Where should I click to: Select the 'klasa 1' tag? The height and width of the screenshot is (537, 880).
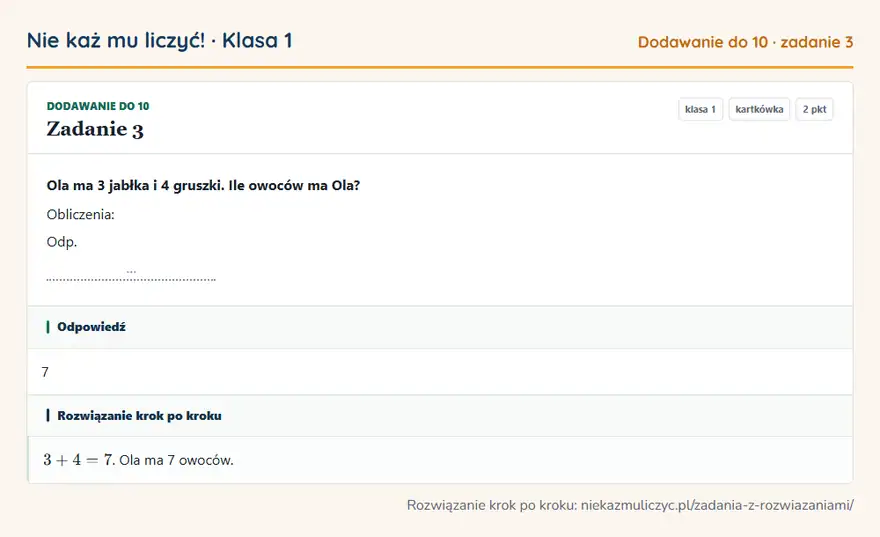(x=700, y=109)
